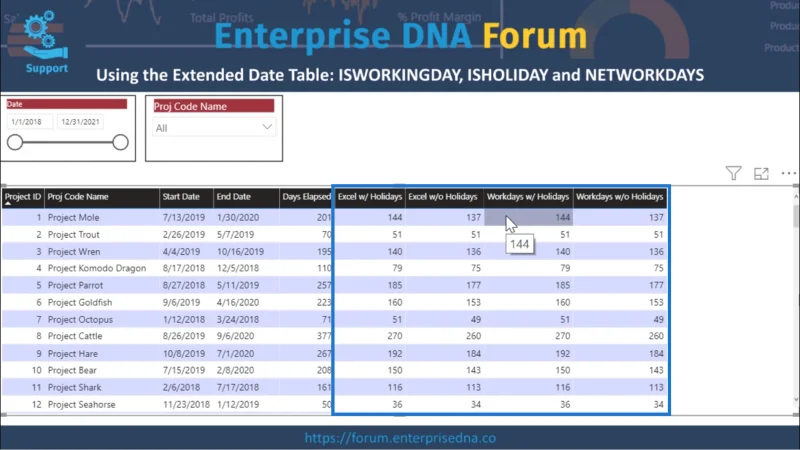The image size is (800, 450).
Task: Sort by Excel w/o Holidays header
Action: (x=442, y=197)
